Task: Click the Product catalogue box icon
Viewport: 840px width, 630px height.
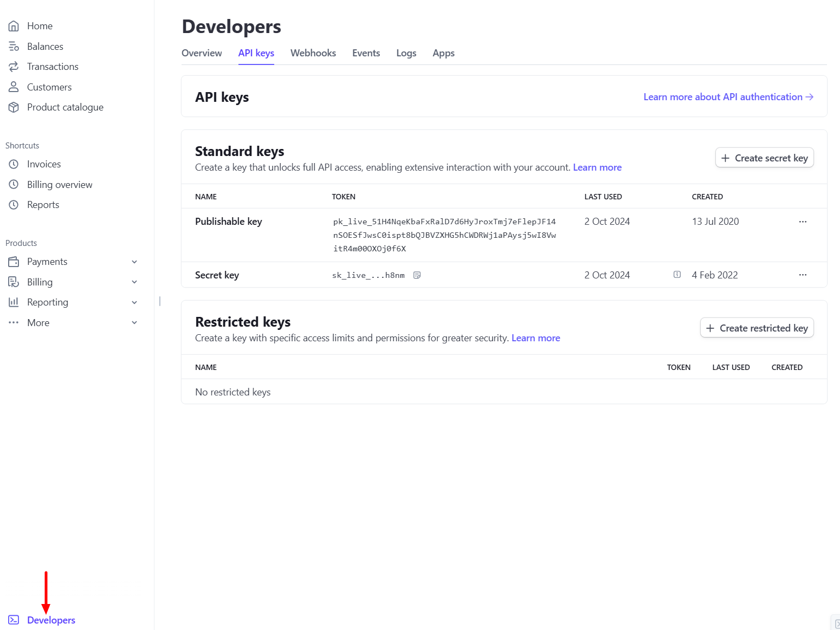Action: click(x=14, y=107)
